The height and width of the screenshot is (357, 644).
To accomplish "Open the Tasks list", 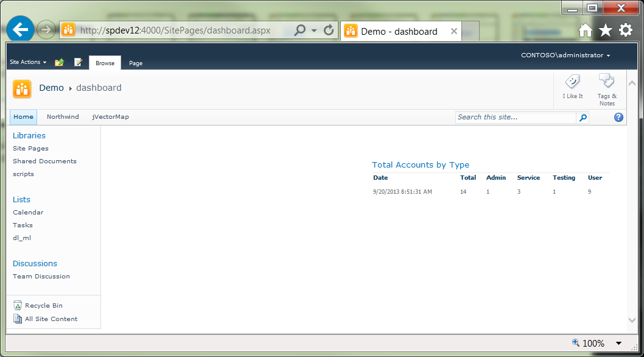I will point(23,225).
